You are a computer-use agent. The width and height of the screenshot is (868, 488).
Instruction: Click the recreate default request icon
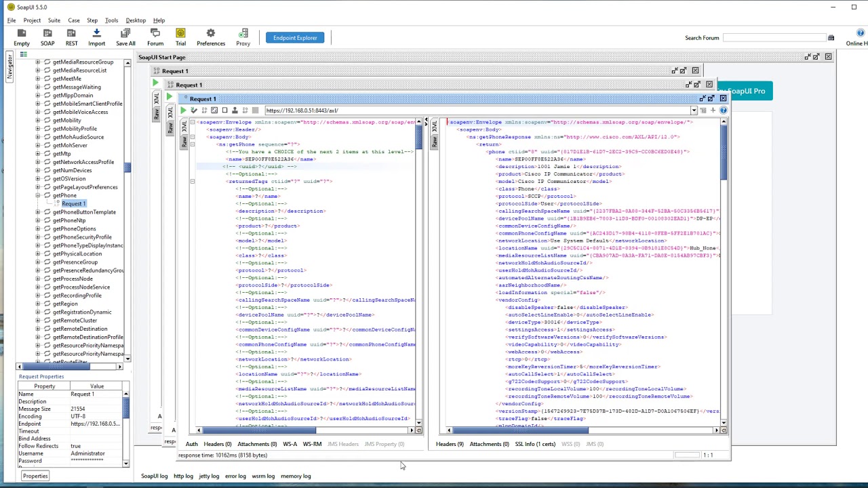point(214,110)
